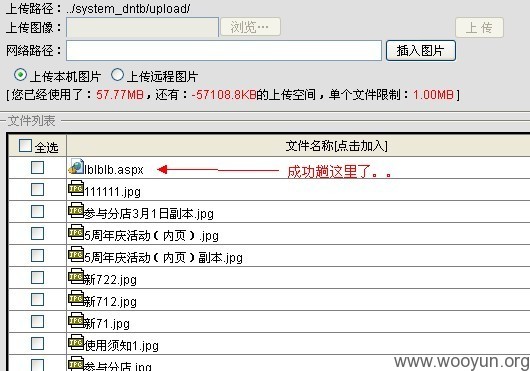
Task: Click JPG icon for 参与分店3月1日副本.jpg
Action: pyautogui.click(x=76, y=211)
